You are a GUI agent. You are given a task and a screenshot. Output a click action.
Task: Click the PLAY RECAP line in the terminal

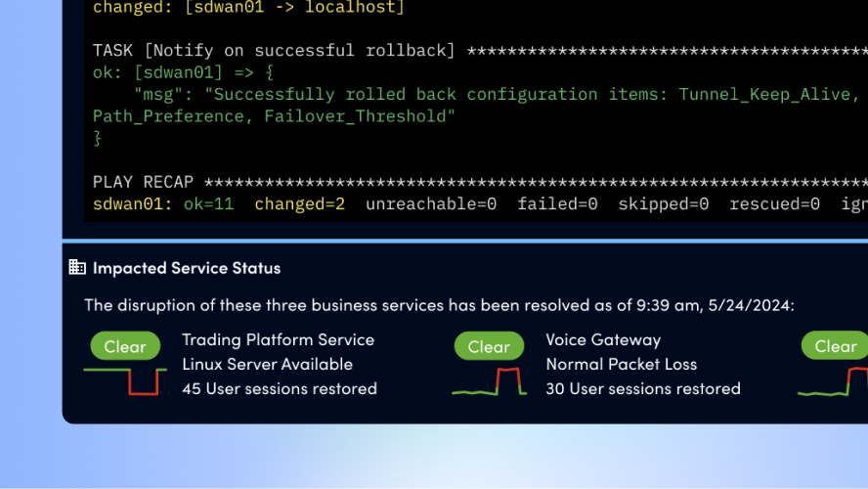click(143, 182)
